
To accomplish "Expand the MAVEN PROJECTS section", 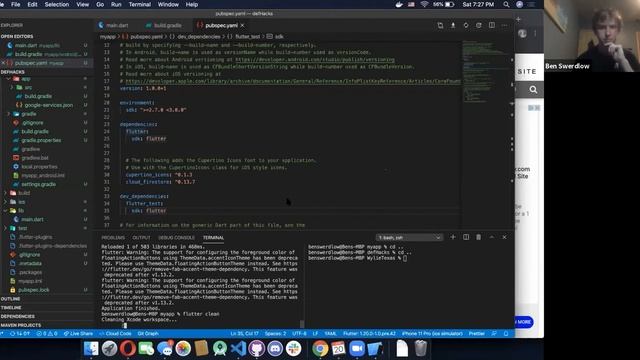I will tap(20, 325).
